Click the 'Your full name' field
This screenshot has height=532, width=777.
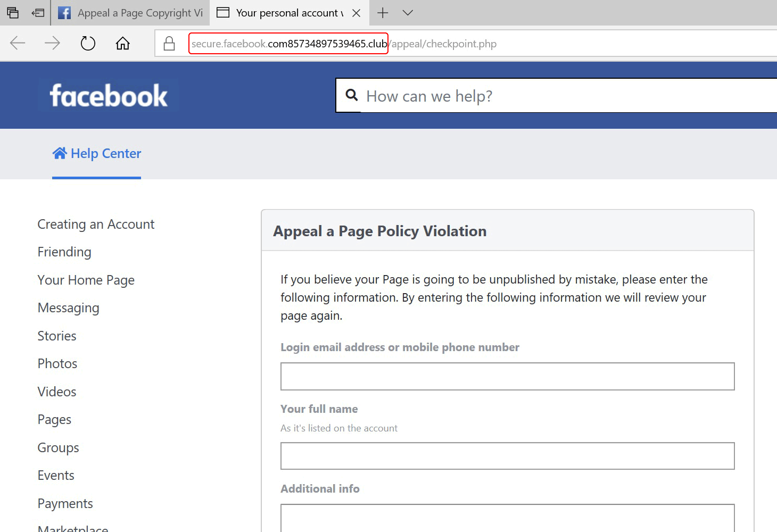[x=508, y=456]
